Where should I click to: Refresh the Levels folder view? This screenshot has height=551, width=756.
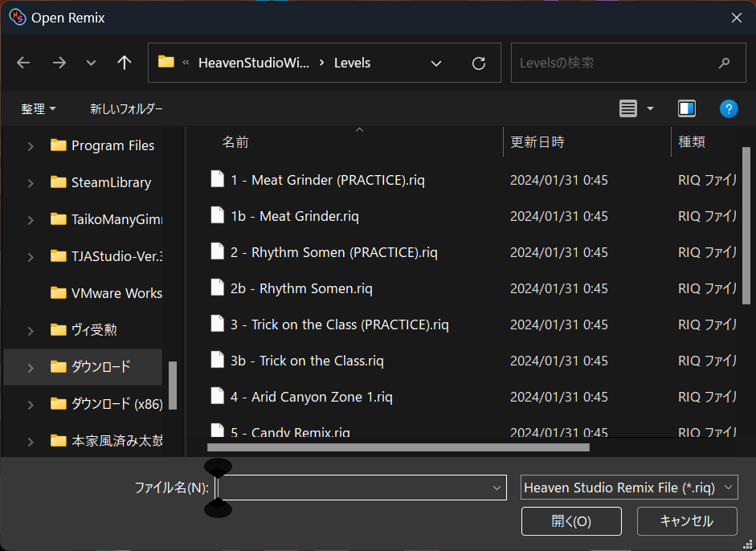tap(478, 62)
